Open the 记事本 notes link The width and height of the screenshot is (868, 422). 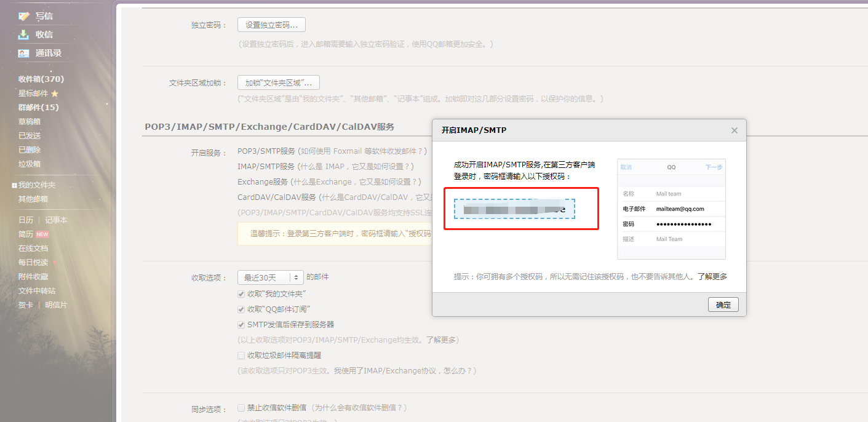coord(57,220)
